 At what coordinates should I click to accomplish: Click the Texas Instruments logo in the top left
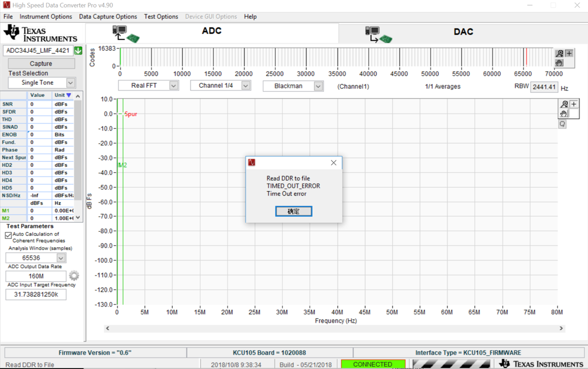click(x=40, y=33)
